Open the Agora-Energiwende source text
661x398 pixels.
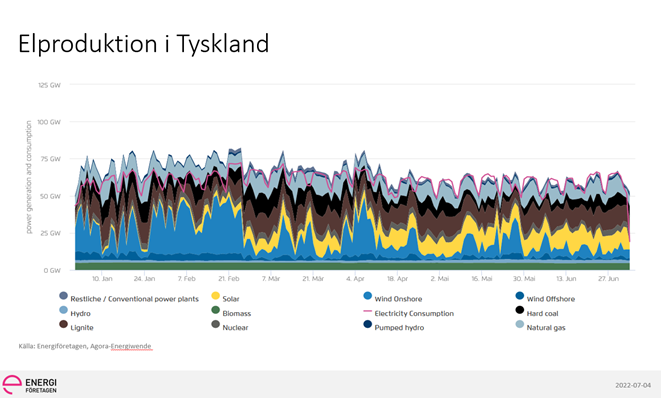(x=121, y=346)
